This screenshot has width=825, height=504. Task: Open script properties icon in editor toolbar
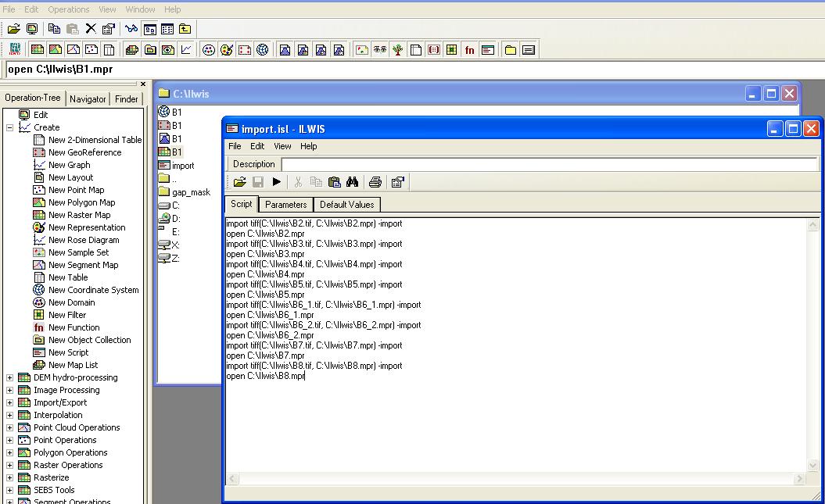[x=398, y=182]
